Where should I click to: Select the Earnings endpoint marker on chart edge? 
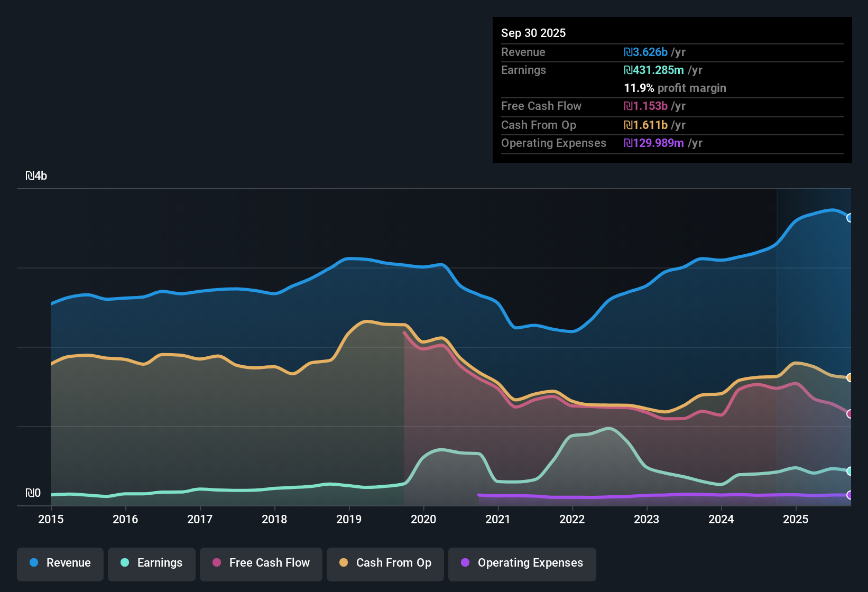(x=850, y=471)
